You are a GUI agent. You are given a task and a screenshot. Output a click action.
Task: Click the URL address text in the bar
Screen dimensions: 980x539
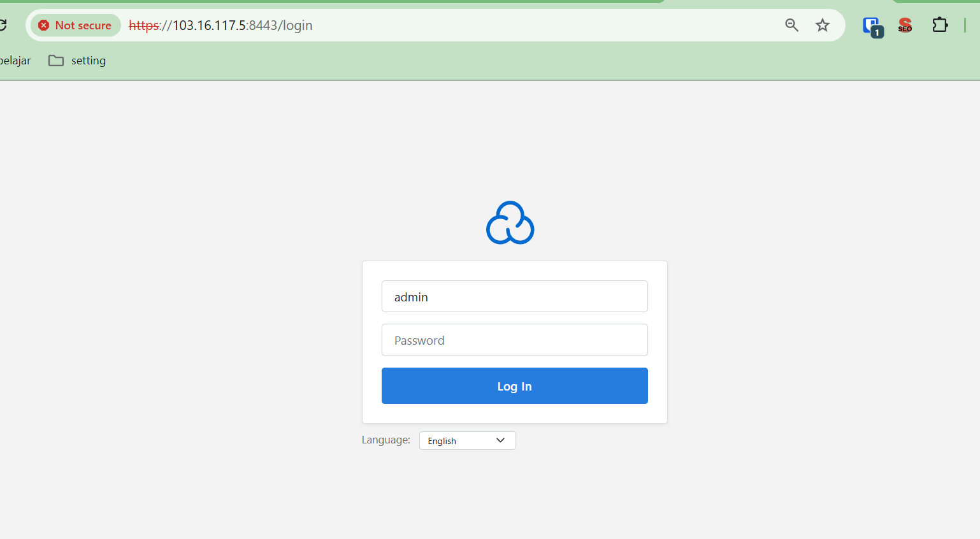coord(220,25)
